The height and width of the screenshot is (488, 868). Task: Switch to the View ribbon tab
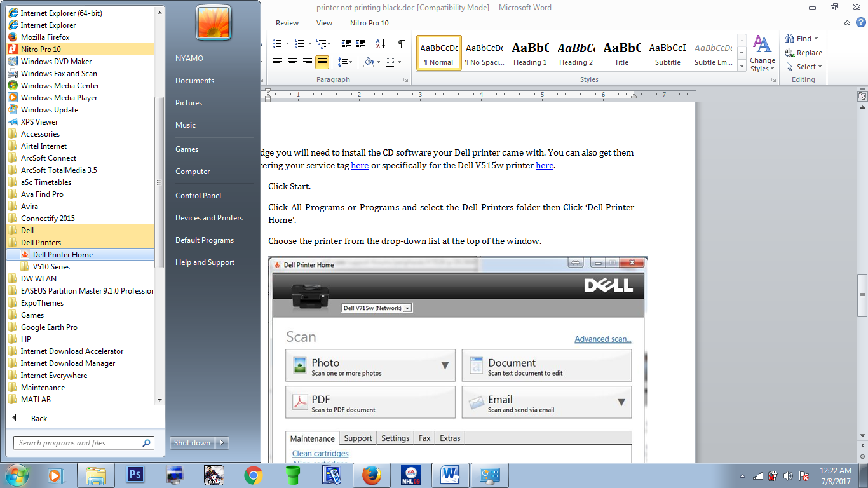[x=324, y=23]
